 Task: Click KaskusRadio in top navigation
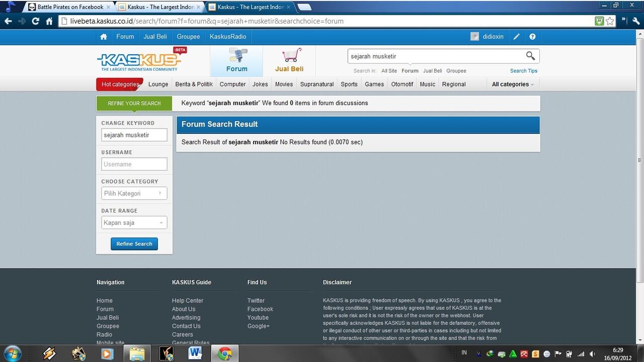[228, 37]
